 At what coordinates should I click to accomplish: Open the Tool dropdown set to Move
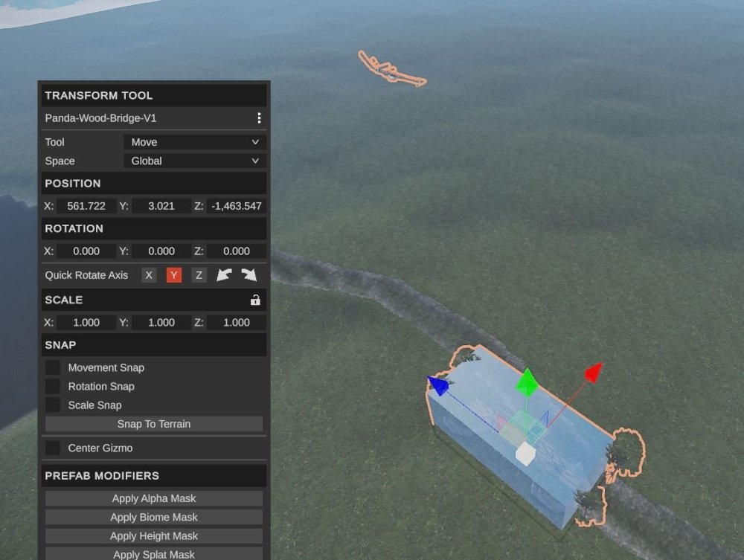(x=194, y=142)
